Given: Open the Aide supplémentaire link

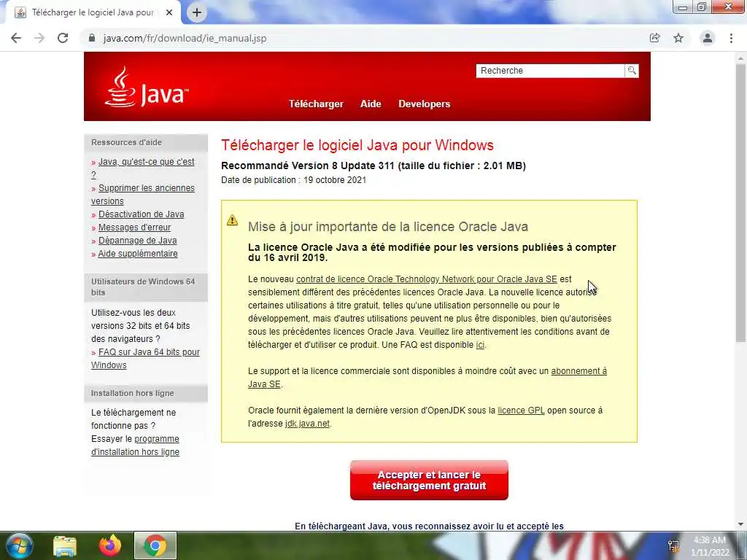Looking at the screenshot, I should [x=138, y=253].
